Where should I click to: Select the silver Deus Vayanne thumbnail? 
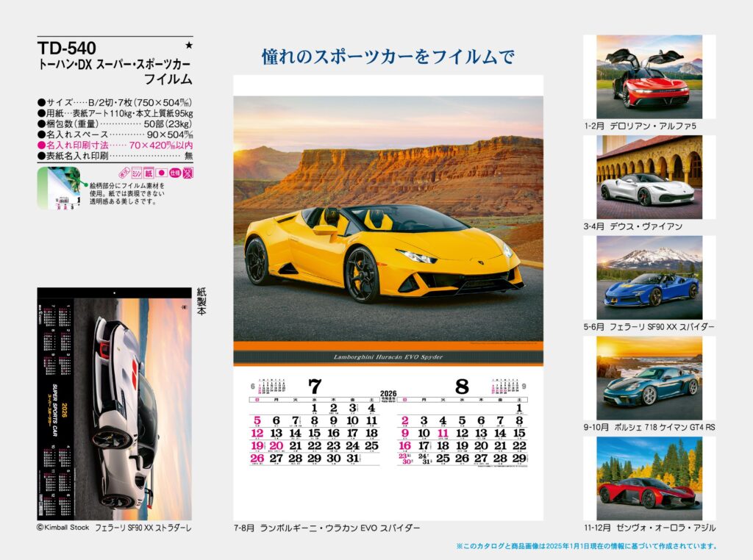(649, 177)
